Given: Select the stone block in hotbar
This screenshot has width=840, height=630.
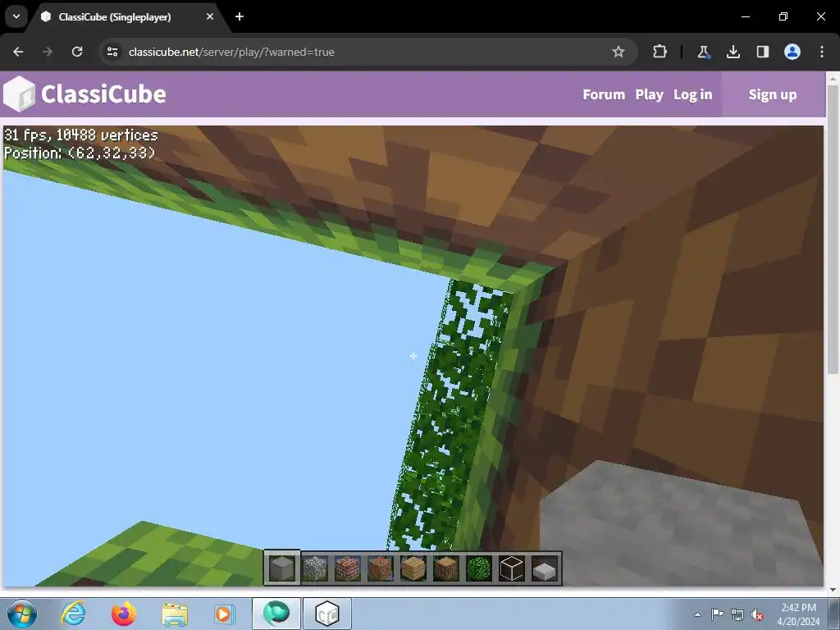Looking at the screenshot, I should click(282, 568).
